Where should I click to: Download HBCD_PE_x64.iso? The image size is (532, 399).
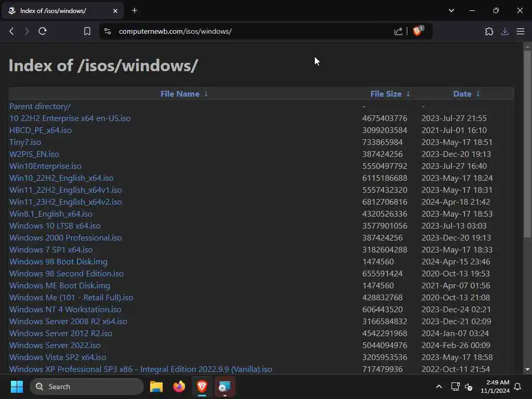[41, 130]
